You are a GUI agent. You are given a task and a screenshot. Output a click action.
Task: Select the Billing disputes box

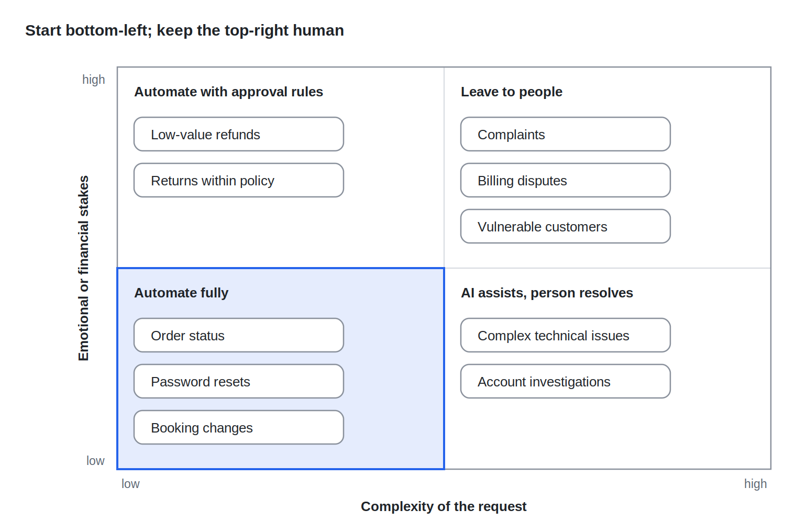(x=566, y=180)
